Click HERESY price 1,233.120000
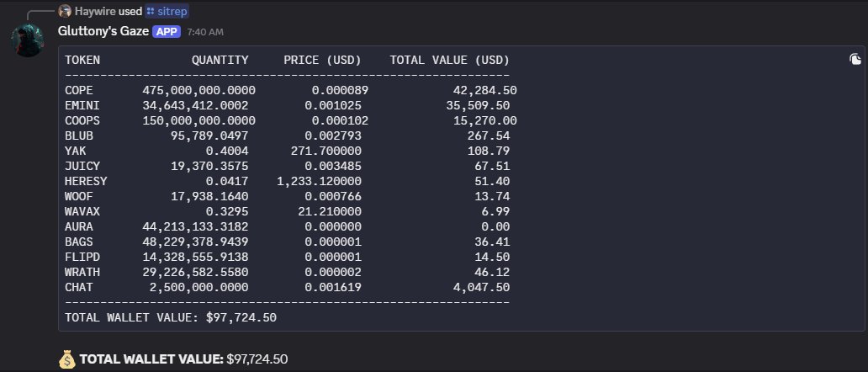The width and height of the screenshot is (868, 372). coord(320,181)
